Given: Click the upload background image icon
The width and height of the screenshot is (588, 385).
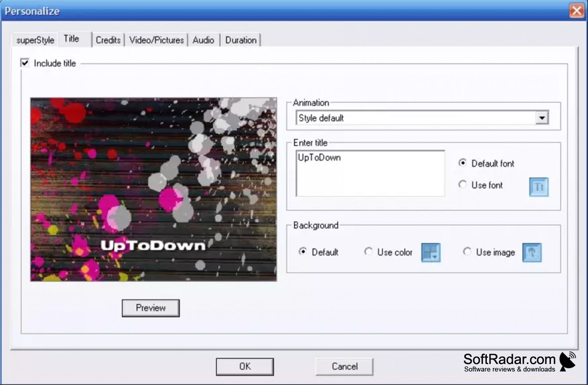Looking at the screenshot, I should click(x=532, y=252).
